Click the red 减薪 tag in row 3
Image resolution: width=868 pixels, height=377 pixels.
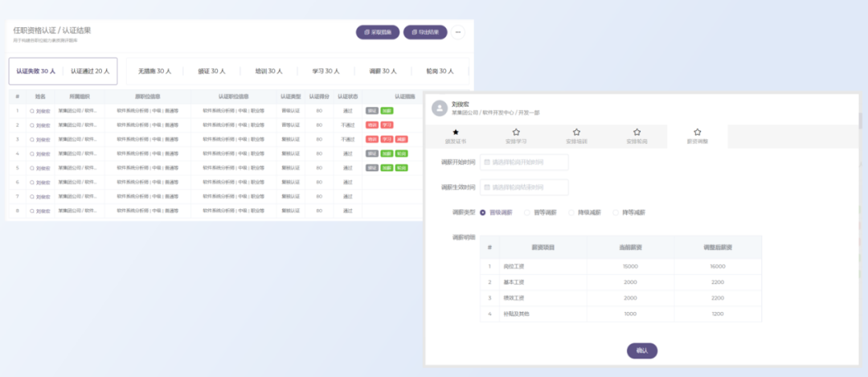click(401, 140)
